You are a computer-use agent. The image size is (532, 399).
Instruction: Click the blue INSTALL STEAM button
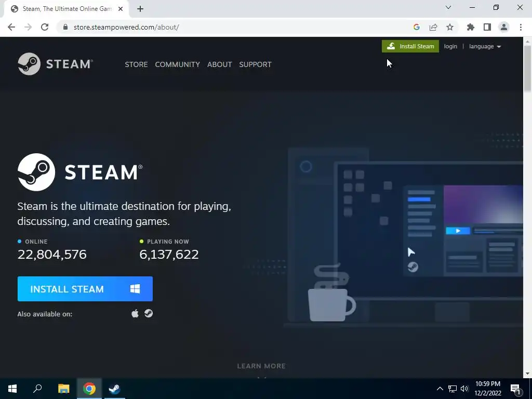pyautogui.click(x=85, y=289)
